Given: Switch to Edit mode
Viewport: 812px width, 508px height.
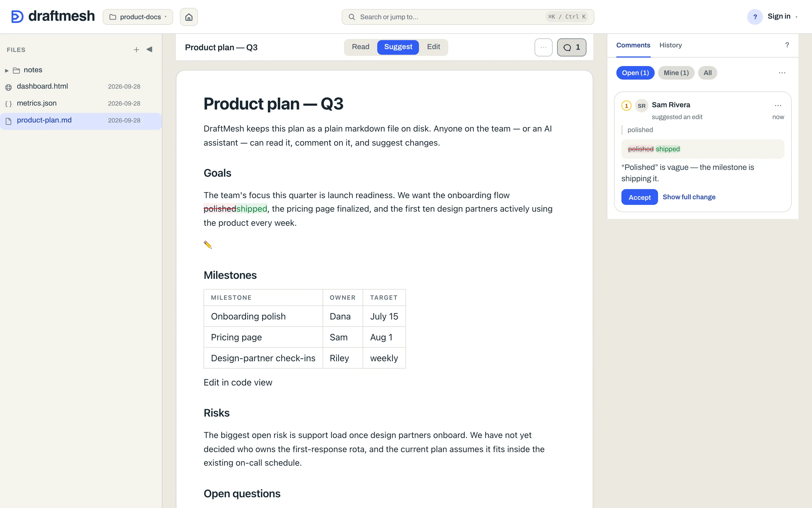Looking at the screenshot, I should point(433,47).
